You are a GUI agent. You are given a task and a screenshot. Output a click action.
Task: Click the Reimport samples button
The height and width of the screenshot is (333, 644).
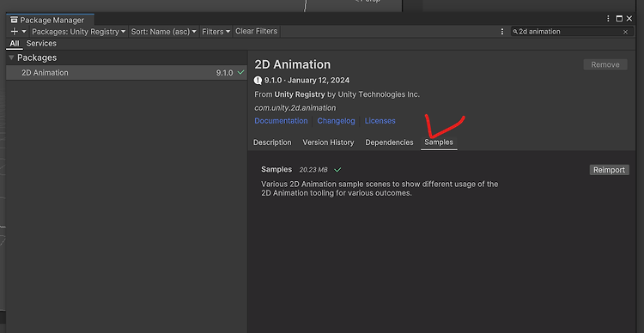click(609, 170)
